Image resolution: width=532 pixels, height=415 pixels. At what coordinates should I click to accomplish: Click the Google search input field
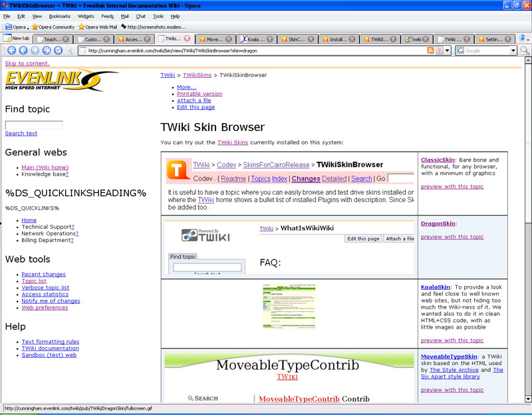487,51
